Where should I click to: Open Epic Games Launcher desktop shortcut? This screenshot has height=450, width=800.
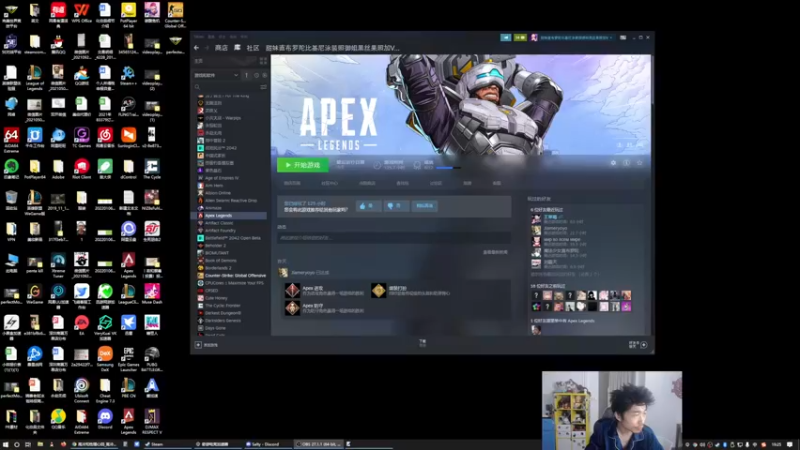[129, 359]
